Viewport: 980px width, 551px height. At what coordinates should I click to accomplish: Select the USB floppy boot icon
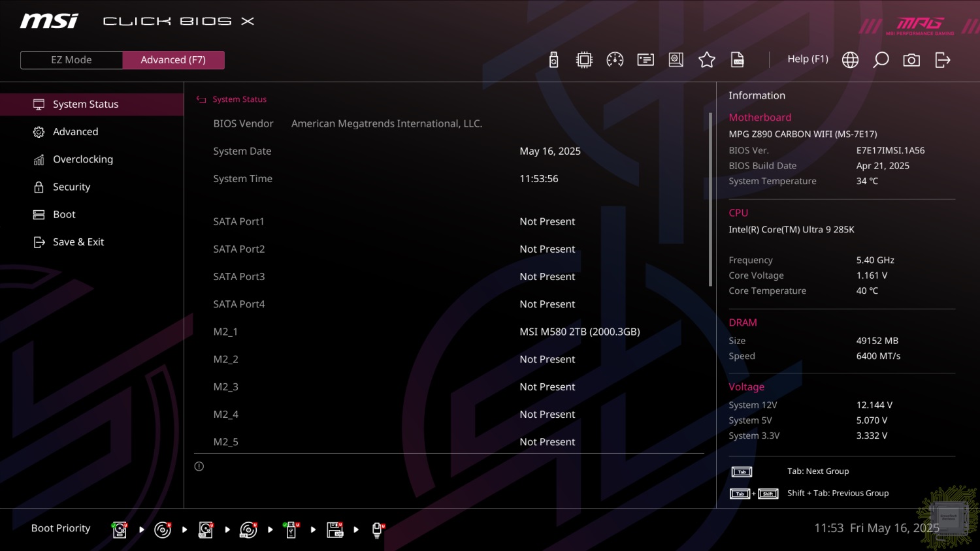(x=335, y=529)
